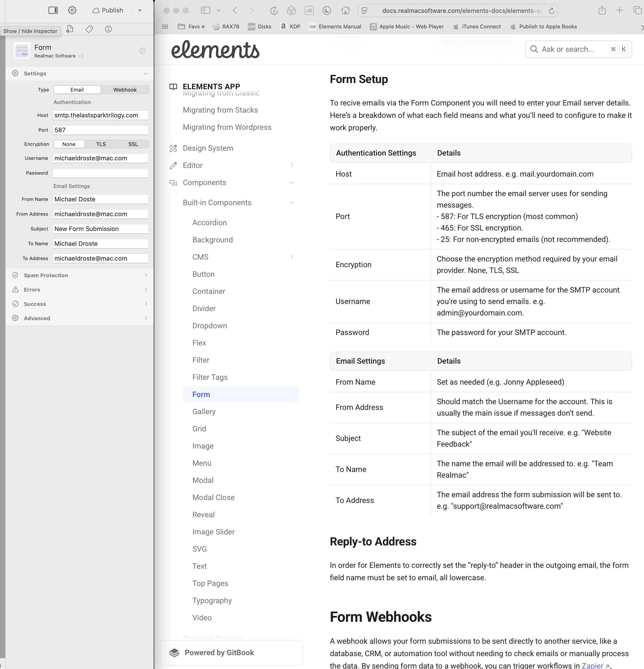Viewport: 644px width, 669px height.
Task: Click the circular arrow extension icon in Safari
Action: point(274,10)
